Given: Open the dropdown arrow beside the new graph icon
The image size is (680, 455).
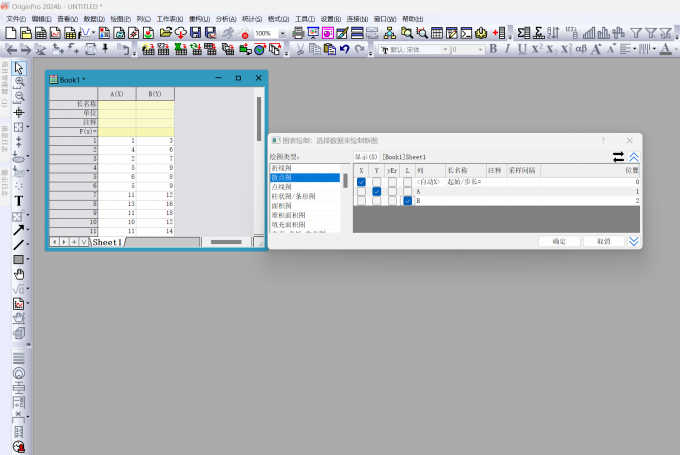Looking at the screenshot, I should click(x=93, y=33).
